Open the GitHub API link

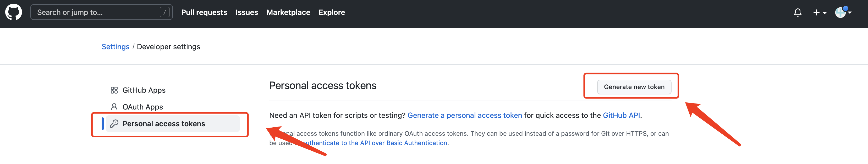coord(621,116)
